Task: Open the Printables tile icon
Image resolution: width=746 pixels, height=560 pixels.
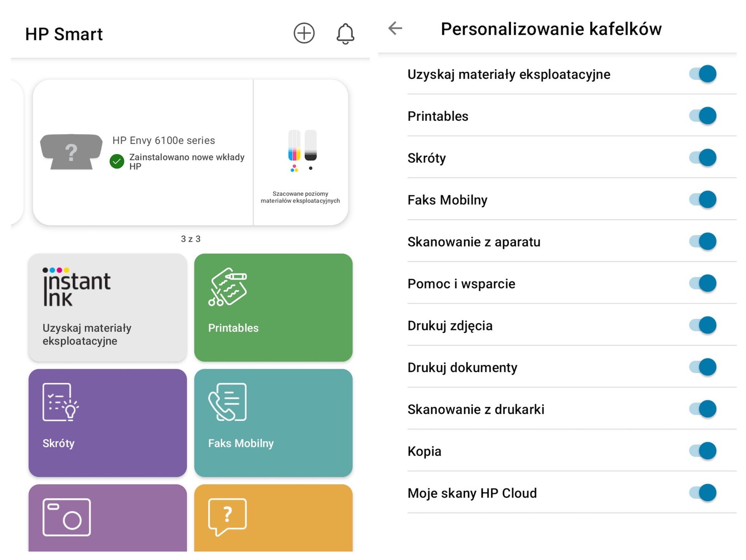Action: click(228, 287)
